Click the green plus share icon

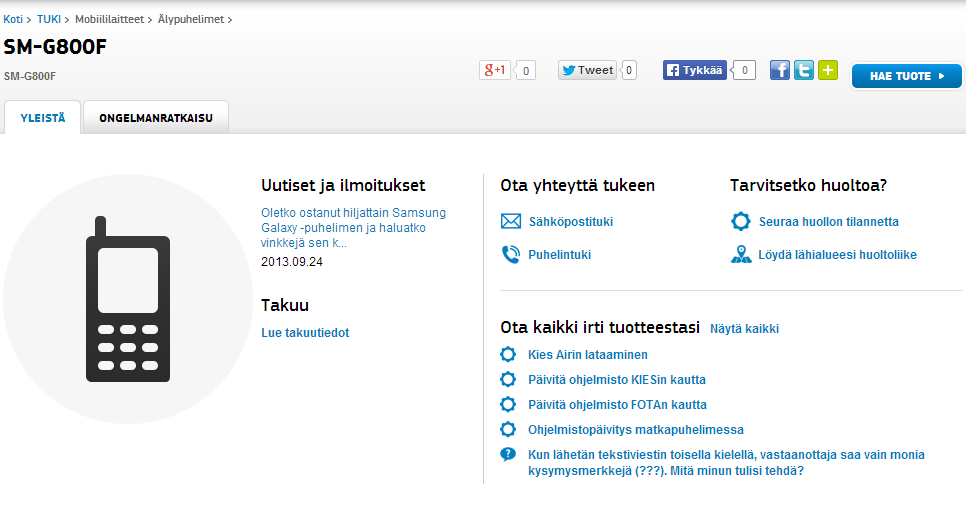(828, 70)
